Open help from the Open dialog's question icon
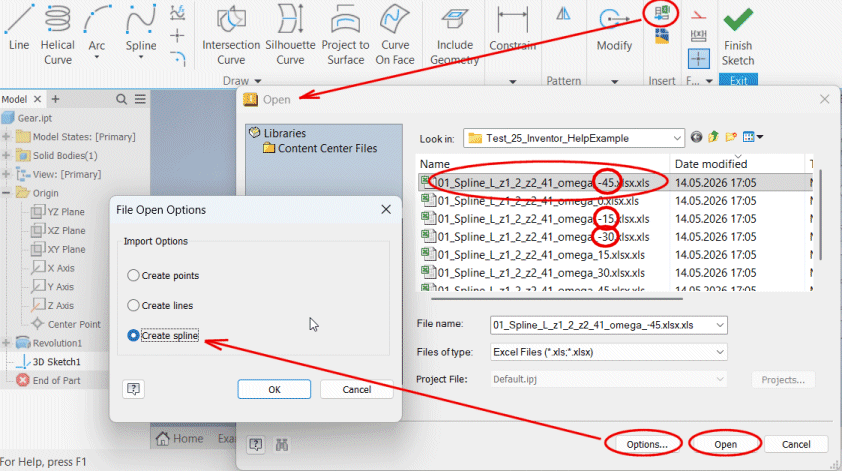 click(x=256, y=445)
